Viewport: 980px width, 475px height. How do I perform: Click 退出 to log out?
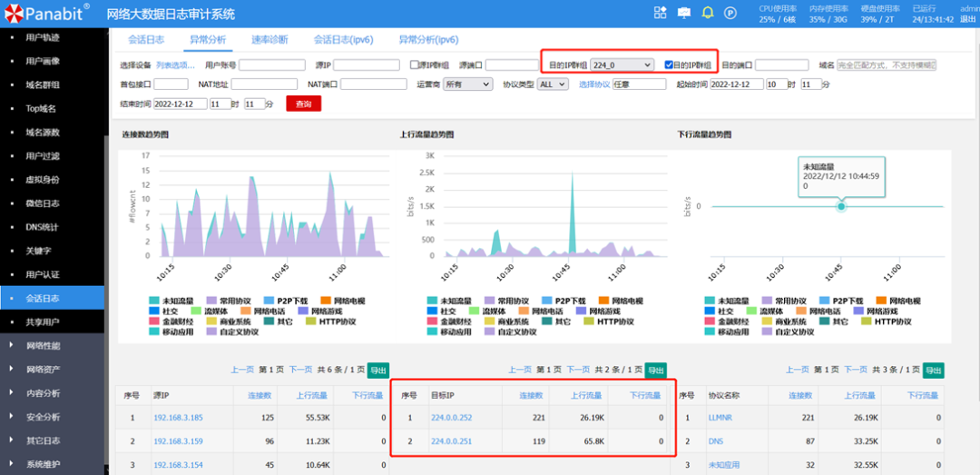click(967, 19)
